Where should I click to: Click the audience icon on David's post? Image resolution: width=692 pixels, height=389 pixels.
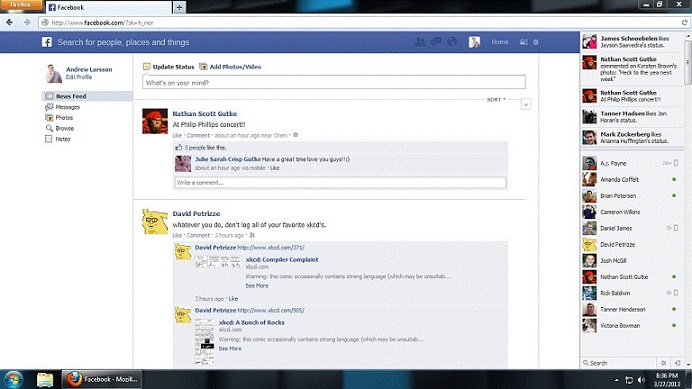click(252, 235)
